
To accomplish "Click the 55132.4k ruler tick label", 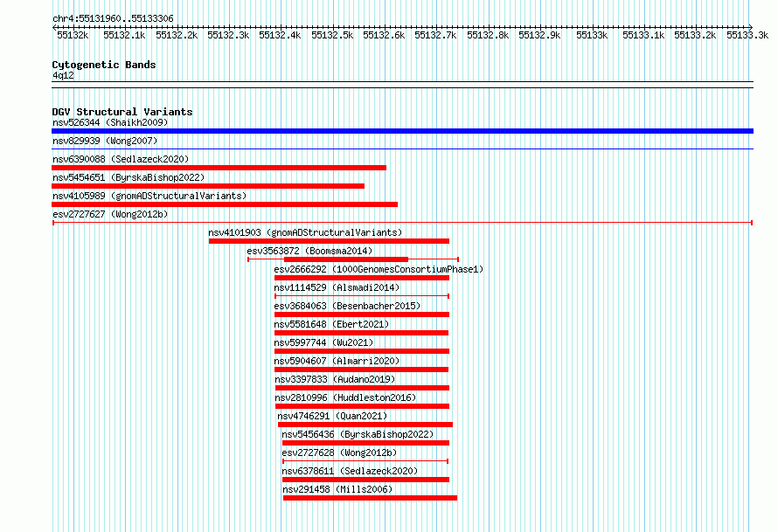I will pos(280,35).
